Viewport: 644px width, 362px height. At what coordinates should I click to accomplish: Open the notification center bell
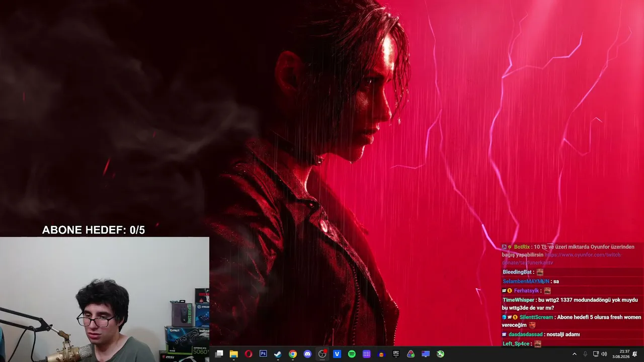(635, 354)
